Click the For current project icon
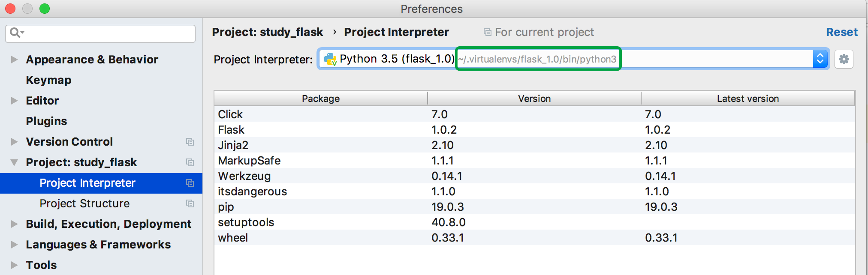 point(487,32)
